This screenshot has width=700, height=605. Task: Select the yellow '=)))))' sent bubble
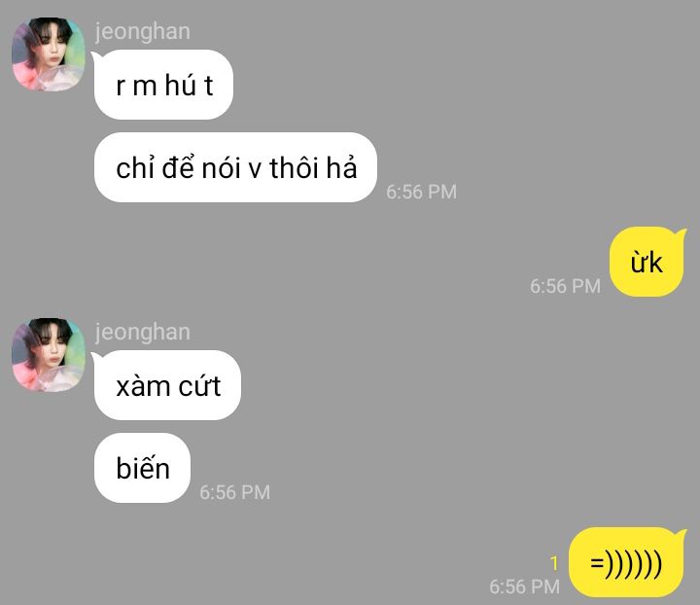pos(626,562)
